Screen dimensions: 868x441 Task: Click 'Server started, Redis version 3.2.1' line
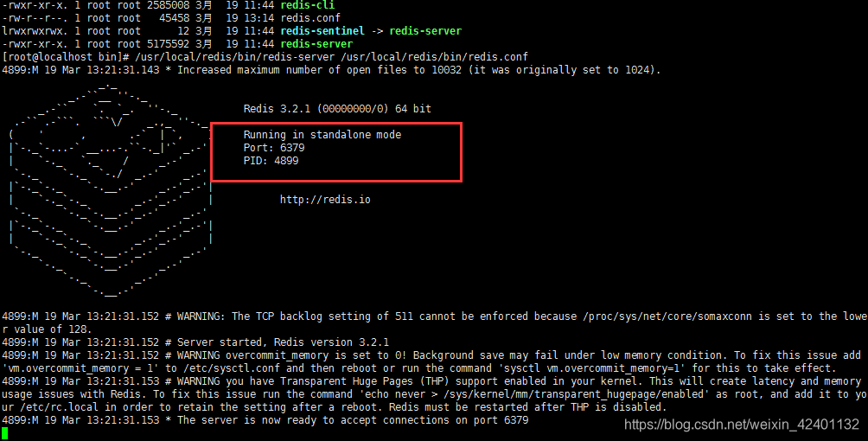coord(195,342)
